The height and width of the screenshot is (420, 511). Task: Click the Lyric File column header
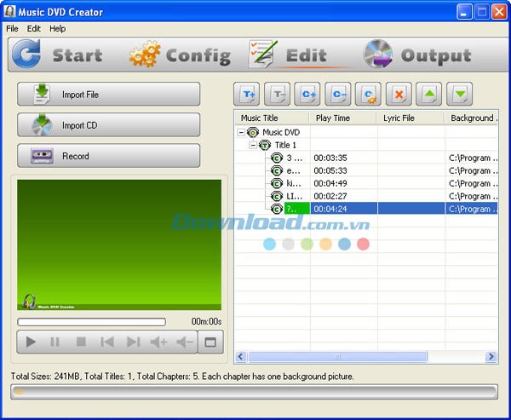(410, 118)
